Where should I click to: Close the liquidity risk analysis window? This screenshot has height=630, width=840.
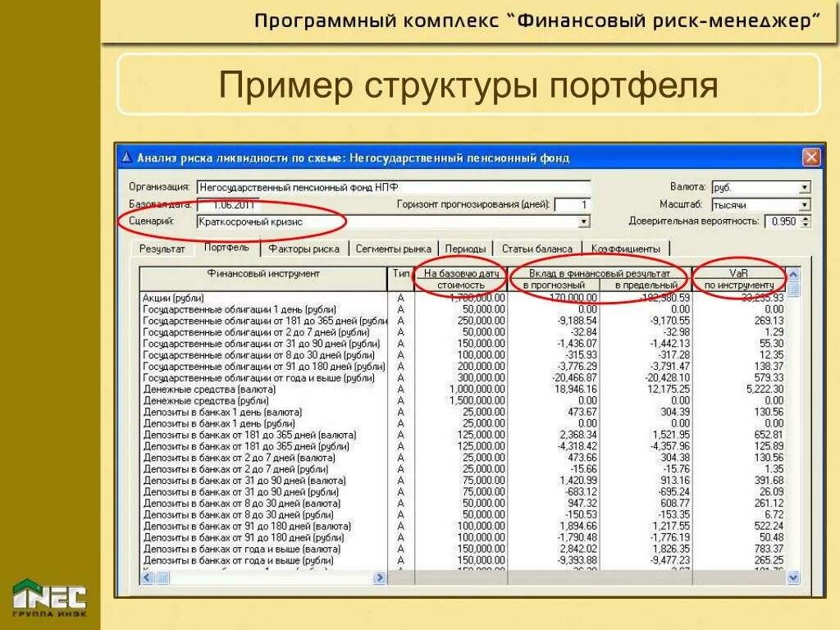[x=811, y=157]
